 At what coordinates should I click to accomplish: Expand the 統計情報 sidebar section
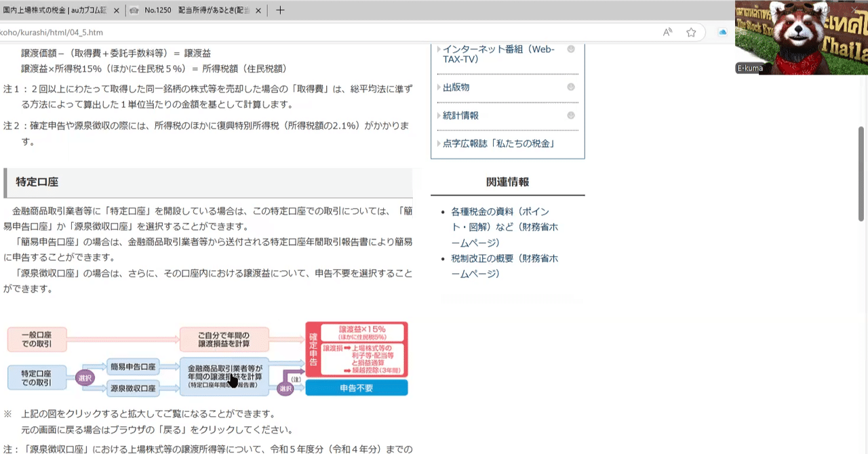(x=460, y=115)
